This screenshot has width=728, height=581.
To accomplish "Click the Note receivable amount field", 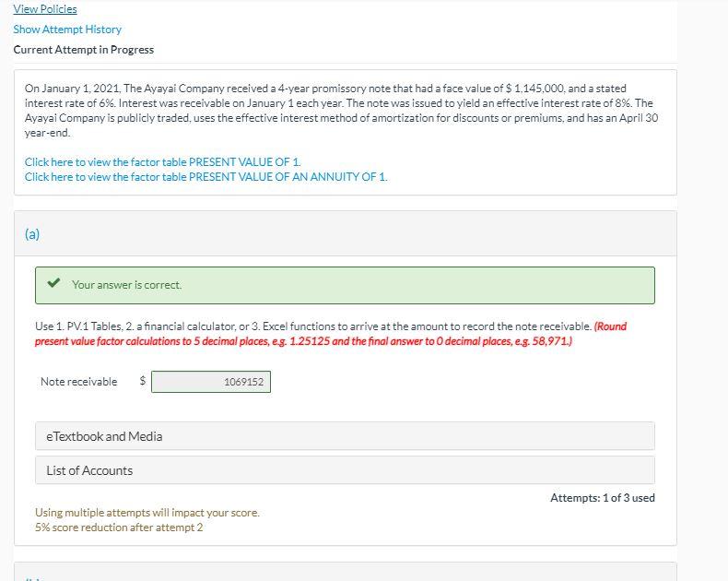I will [211, 382].
